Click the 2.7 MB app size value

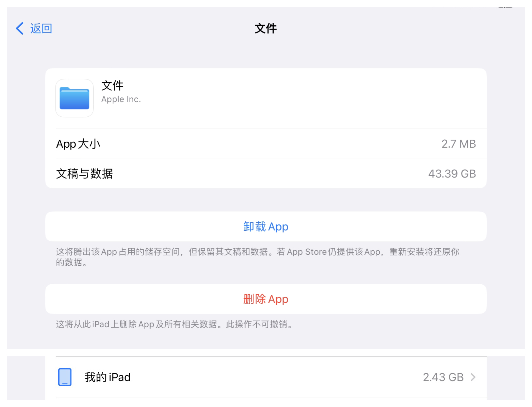point(459,144)
